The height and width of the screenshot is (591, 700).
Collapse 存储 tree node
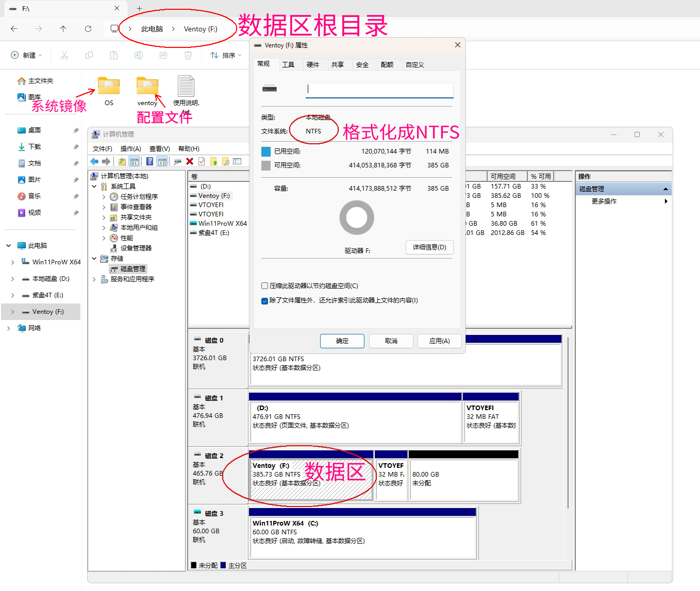point(94,259)
